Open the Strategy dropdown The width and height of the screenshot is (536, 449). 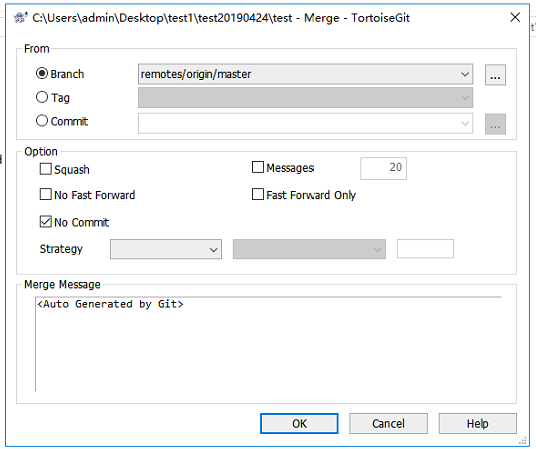pyautogui.click(x=166, y=249)
